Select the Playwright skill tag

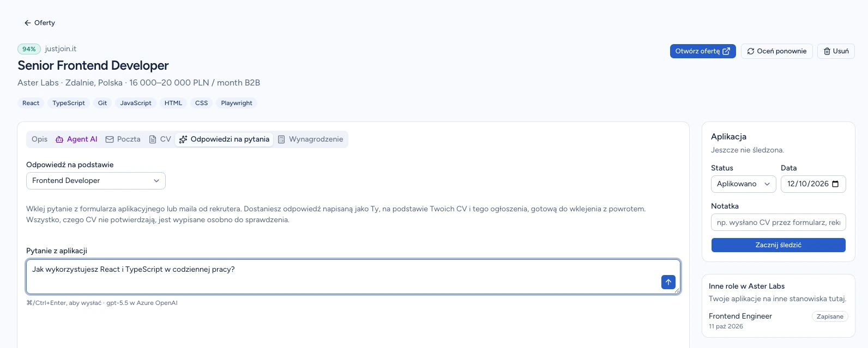[237, 103]
